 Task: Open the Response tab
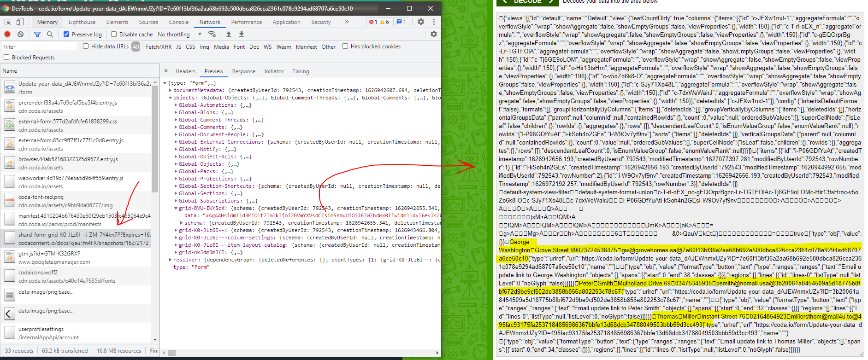click(x=244, y=71)
